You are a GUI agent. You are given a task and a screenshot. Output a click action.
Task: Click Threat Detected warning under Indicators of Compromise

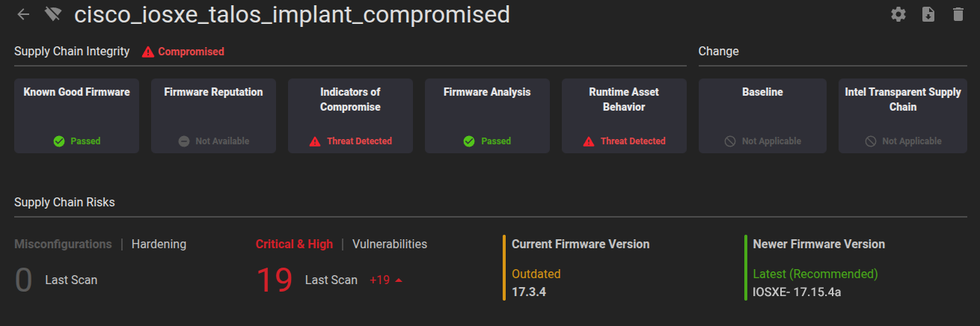click(x=314, y=141)
